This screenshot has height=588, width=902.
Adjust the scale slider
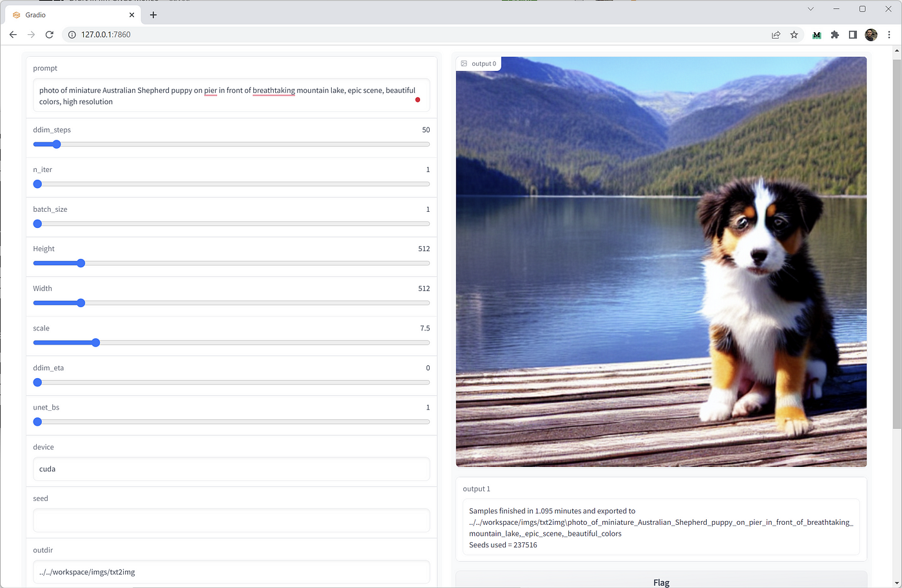pyautogui.click(x=231, y=343)
